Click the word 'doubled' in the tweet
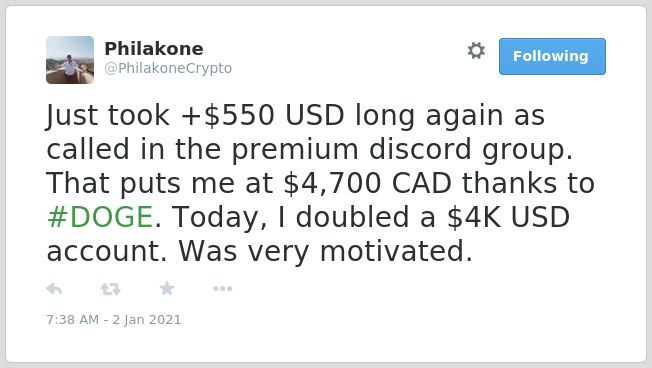Image resolution: width=652 pixels, height=368 pixels. 353,217
